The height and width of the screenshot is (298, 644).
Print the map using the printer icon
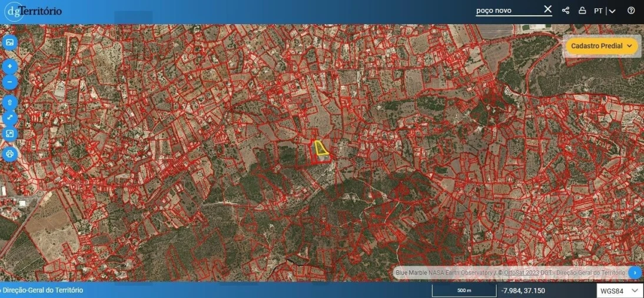point(9,154)
